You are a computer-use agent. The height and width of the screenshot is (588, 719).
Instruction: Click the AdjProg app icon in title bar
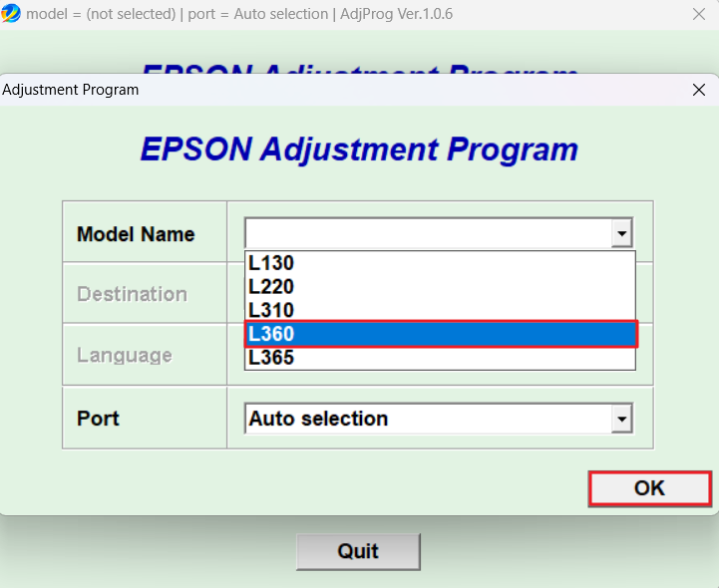(11, 13)
